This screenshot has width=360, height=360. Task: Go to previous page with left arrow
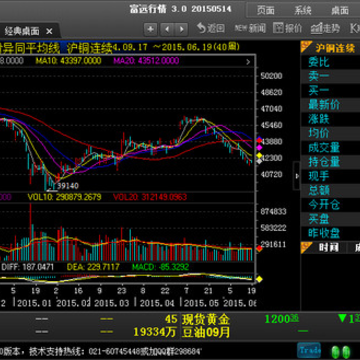coord(167,29)
